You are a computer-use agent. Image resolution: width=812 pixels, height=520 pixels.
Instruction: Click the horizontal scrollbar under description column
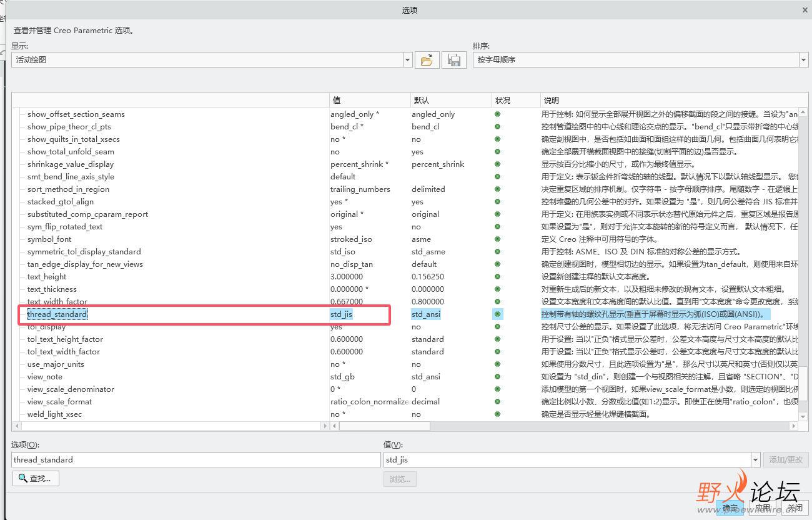384,426
